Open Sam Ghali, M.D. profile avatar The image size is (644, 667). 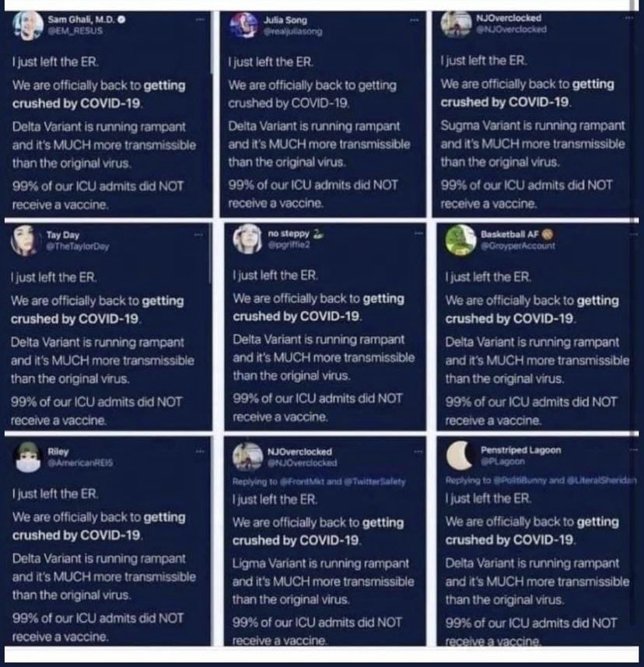(28, 26)
